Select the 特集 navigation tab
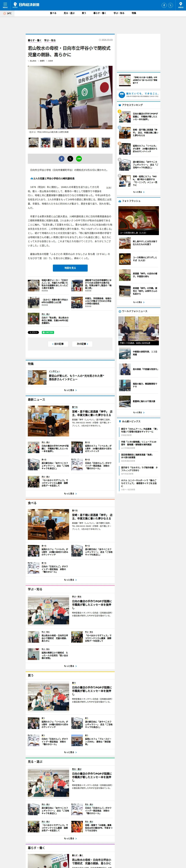The height and width of the screenshot is (868, 186). click(x=134, y=13)
